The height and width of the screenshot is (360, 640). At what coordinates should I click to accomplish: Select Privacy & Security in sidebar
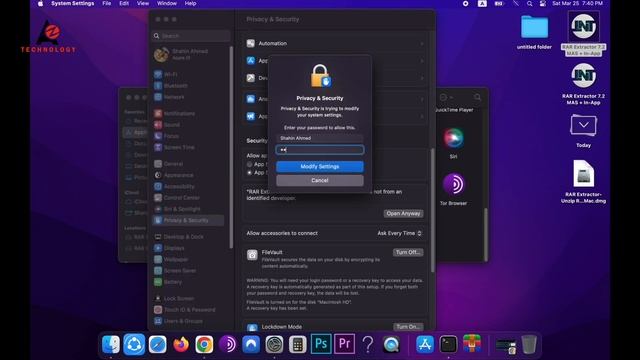coord(188,220)
